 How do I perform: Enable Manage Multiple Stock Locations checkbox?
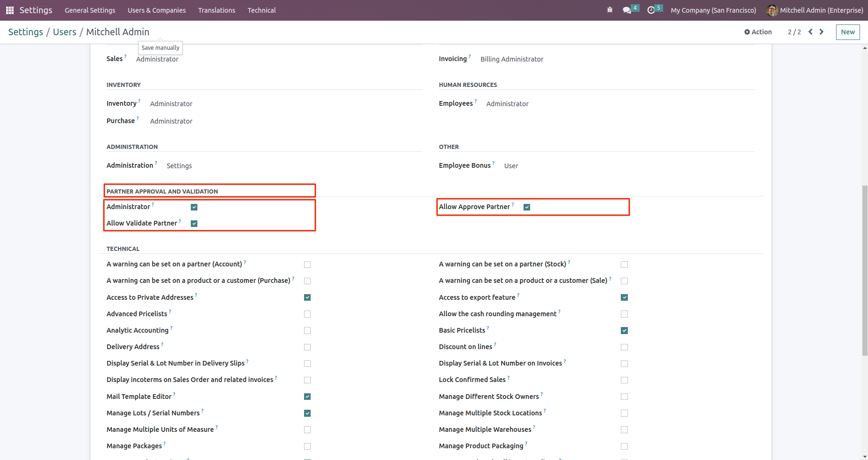click(x=624, y=413)
